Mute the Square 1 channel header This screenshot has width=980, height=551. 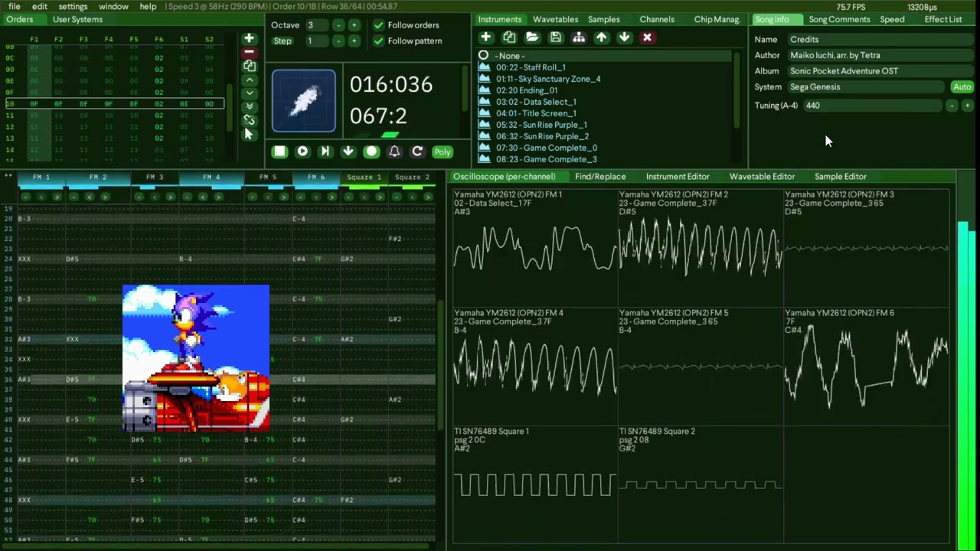tap(364, 178)
